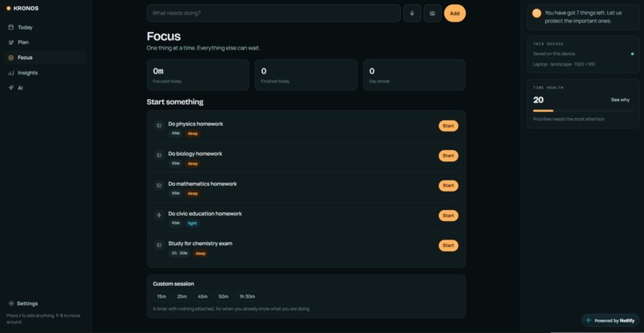This screenshot has height=333, width=644.
Task: Click the Time Health score 20
Action: coord(538,100)
